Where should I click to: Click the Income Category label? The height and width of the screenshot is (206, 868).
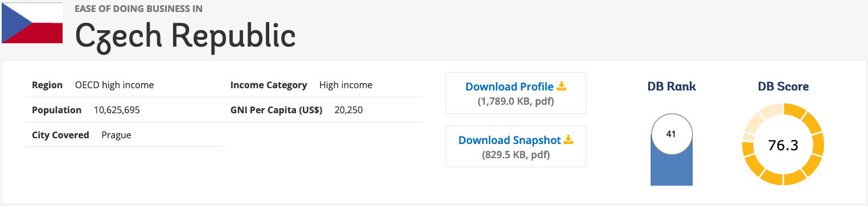click(x=269, y=85)
